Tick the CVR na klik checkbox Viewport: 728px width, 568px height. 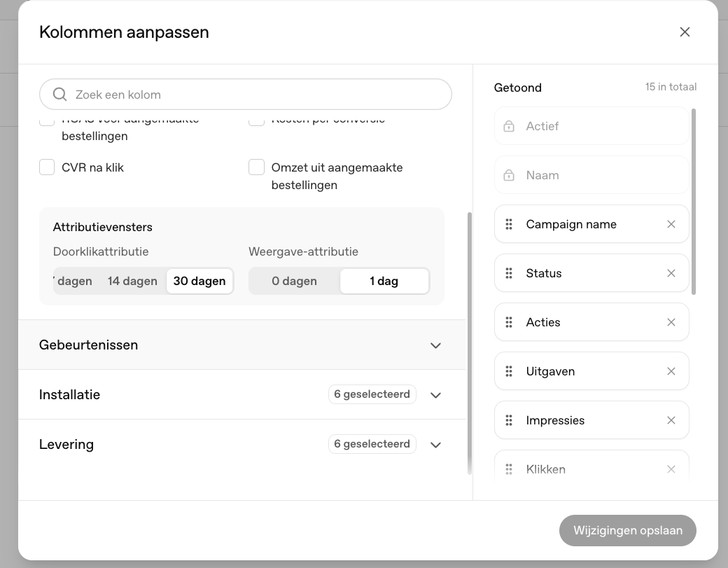tap(47, 167)
